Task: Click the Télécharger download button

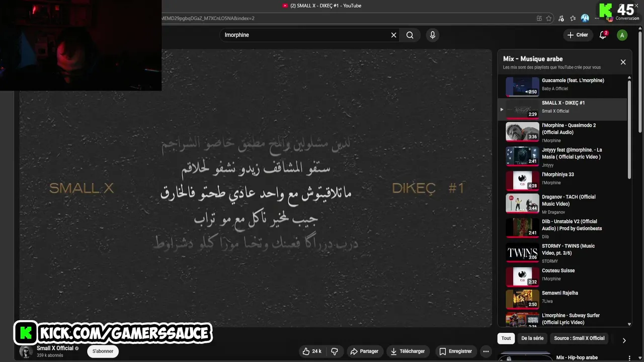Action: point(408,351)
